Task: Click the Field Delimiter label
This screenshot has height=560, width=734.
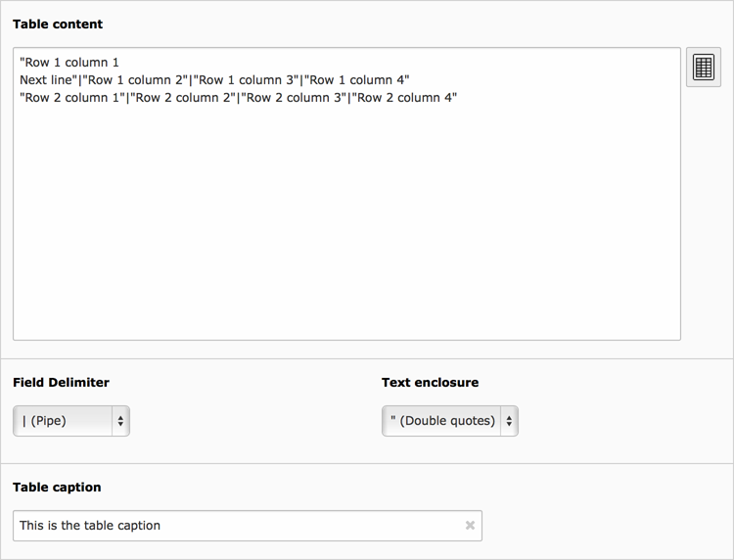Action: click(61, 383)
